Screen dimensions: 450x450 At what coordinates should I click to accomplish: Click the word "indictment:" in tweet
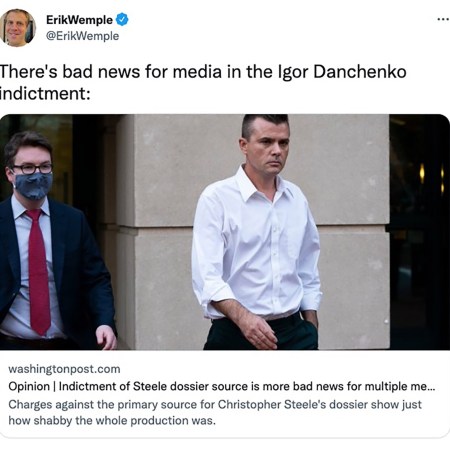click(x=45, y=93)
